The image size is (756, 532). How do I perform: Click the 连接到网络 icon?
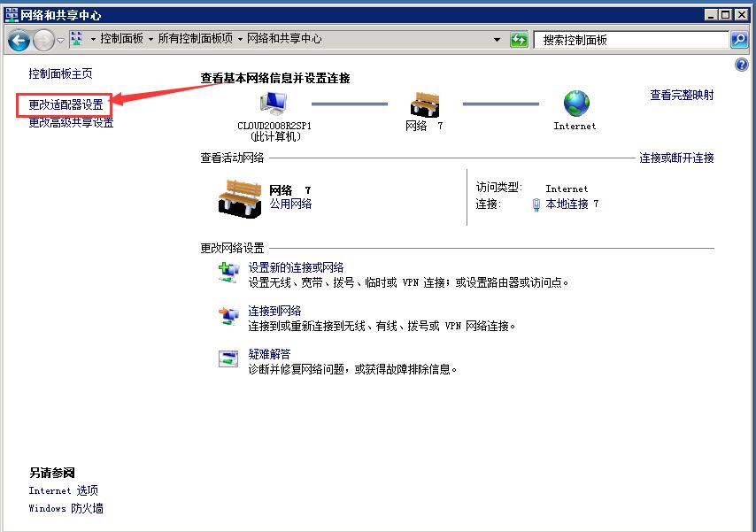pos(229,316)
